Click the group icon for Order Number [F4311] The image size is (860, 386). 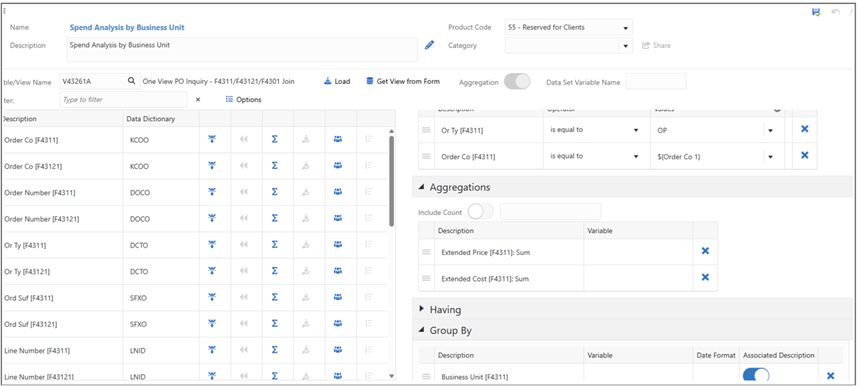coord(338,192)
